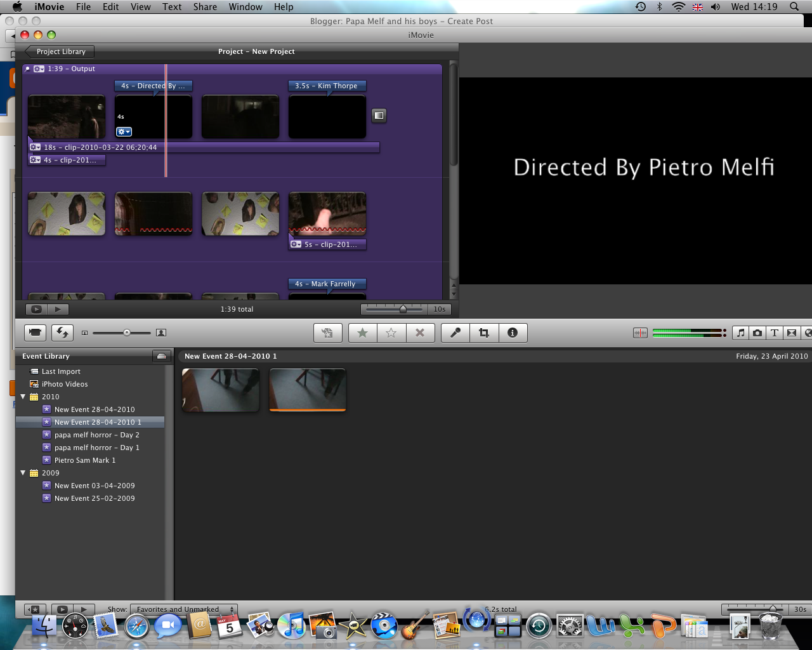This screenshot has height=650, width=812.
Task: Open the View menu
Action: pos(140,7)
